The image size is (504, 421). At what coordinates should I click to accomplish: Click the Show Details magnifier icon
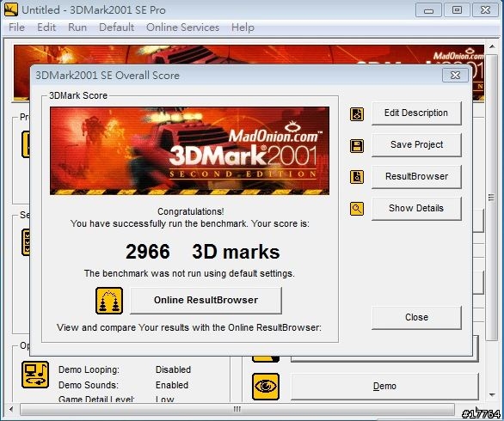[x=357, y=209]
